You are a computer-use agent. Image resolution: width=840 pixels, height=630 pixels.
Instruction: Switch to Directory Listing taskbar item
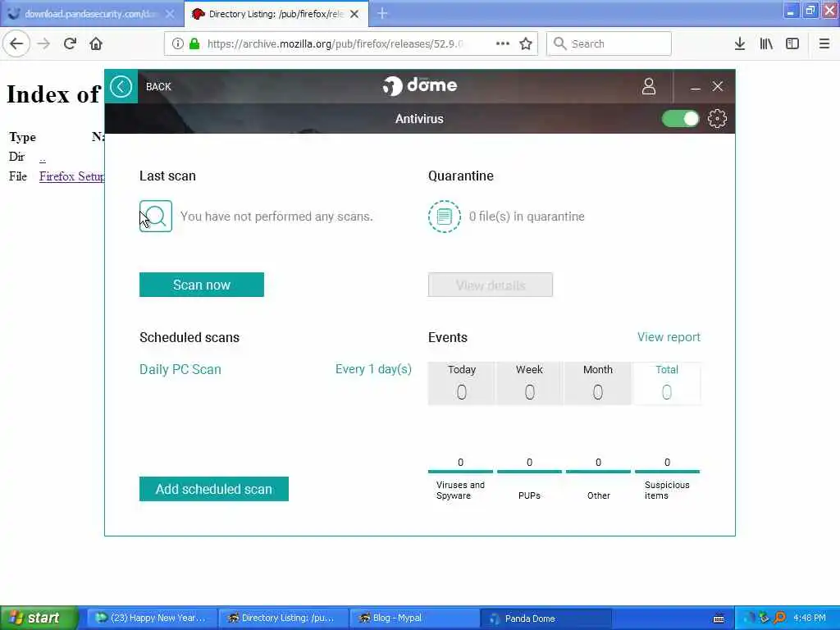(283, 618)
